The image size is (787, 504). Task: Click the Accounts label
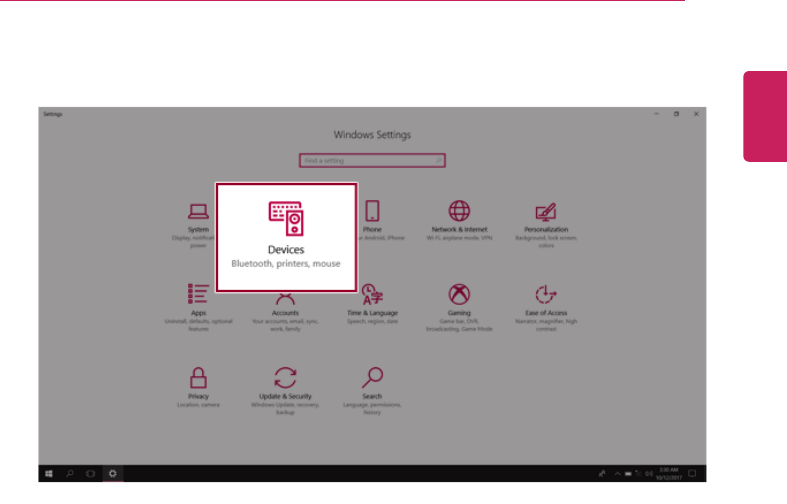285,313
